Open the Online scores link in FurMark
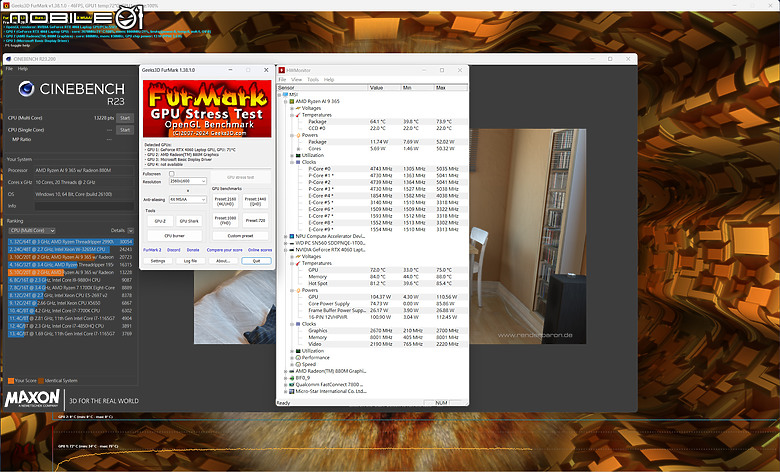This screenshot has width=780, height=472. [x=260, y=250]
